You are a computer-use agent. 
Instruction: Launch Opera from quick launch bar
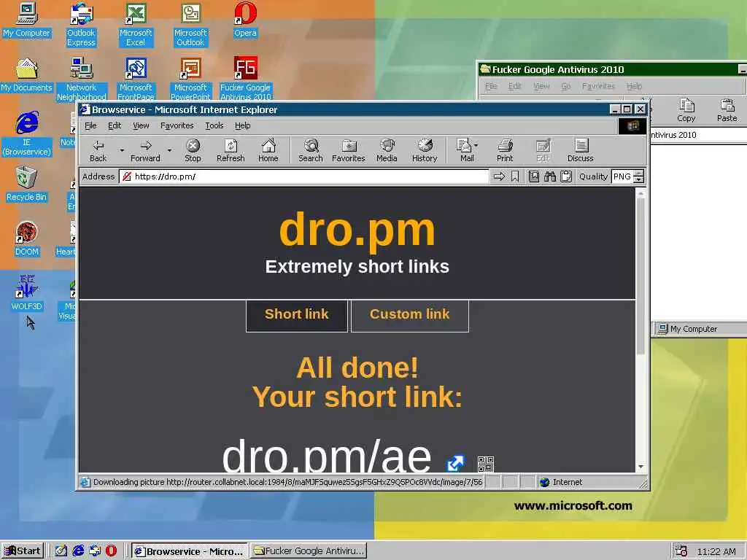tap(111, 551)
